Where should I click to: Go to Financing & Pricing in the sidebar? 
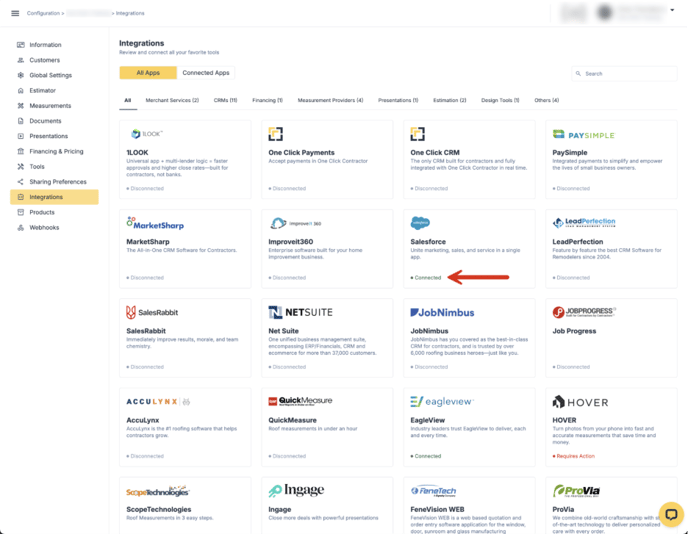(56, 151)
